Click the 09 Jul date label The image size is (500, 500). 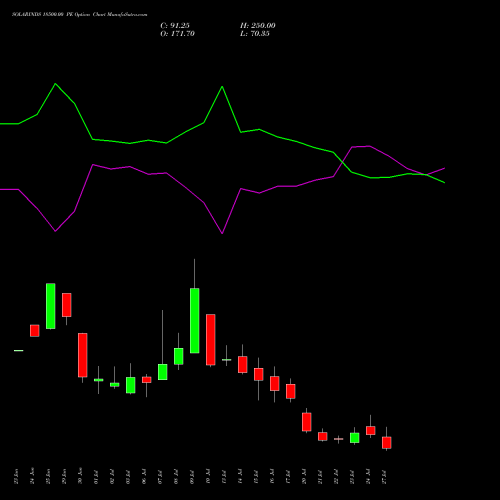pos(192,476)
